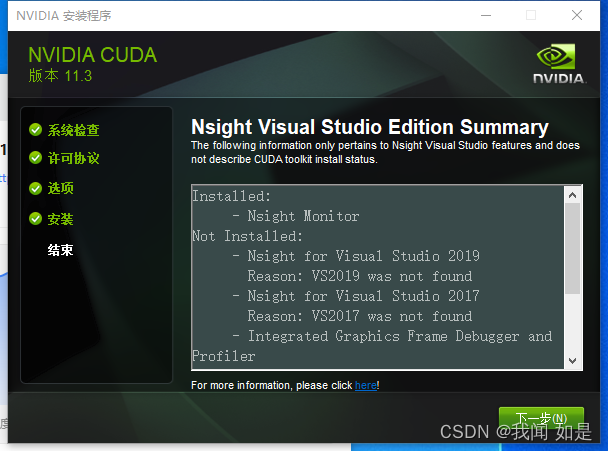
Task: Select the 安装 step label
Action: (60, 219)
